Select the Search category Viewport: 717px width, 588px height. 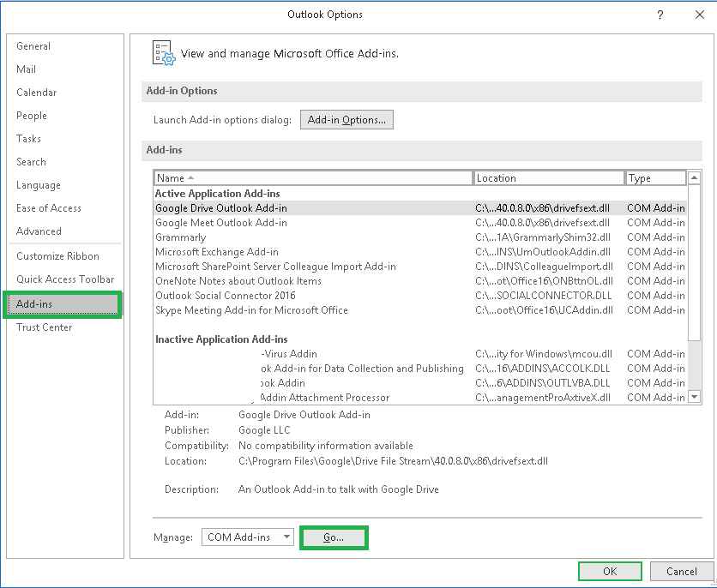tap(31, 162)
